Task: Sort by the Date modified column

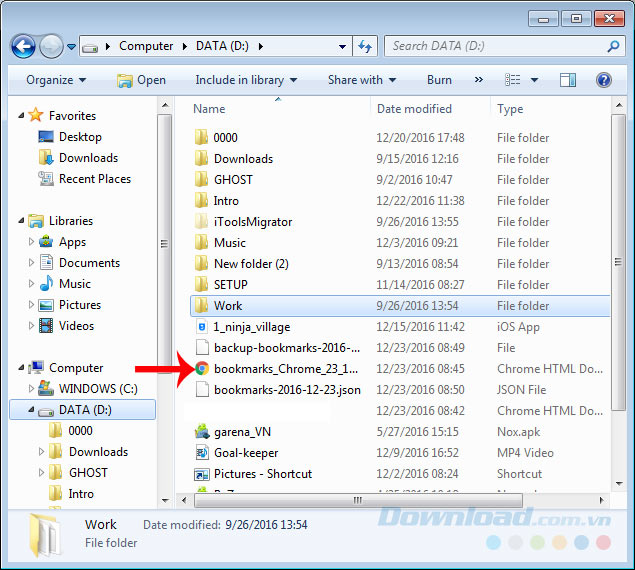Action: pos(414,109)
